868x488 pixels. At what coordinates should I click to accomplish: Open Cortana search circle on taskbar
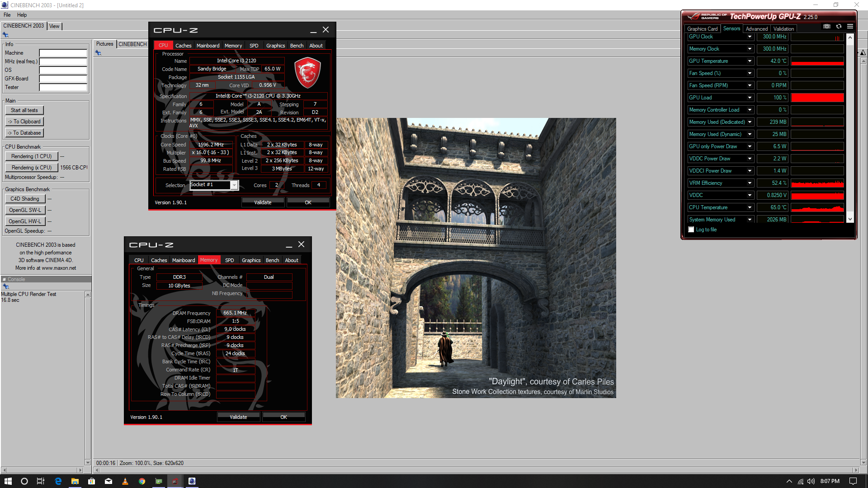pyautogui.click(x=24, y=481)
